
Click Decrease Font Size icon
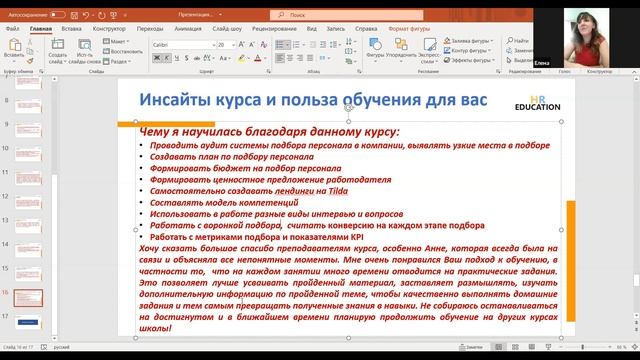pyautogui.click(x=252, y=44)
